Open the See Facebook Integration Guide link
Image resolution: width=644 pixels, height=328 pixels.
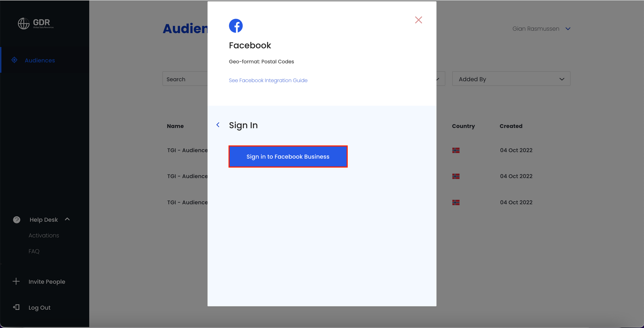coord(268,80)
